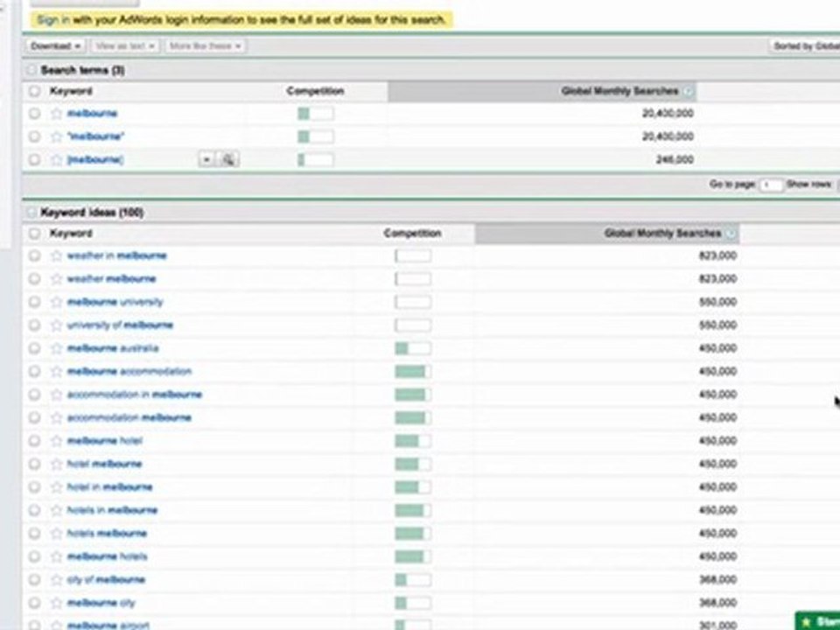Viewport: 840px width, 630px height.
Task: Star the 'melbourne hotel' keyword
Action: 56,441
